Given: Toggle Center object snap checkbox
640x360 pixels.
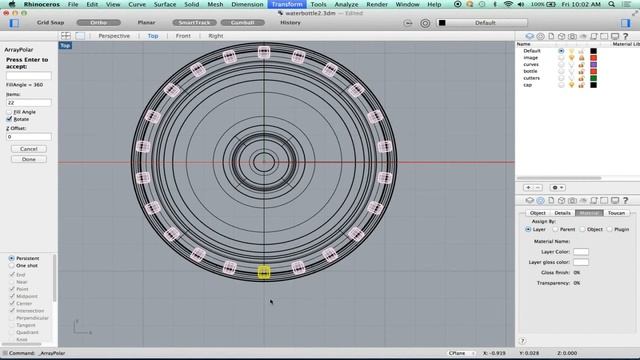Looking at the screenshot, I should 12,304.
